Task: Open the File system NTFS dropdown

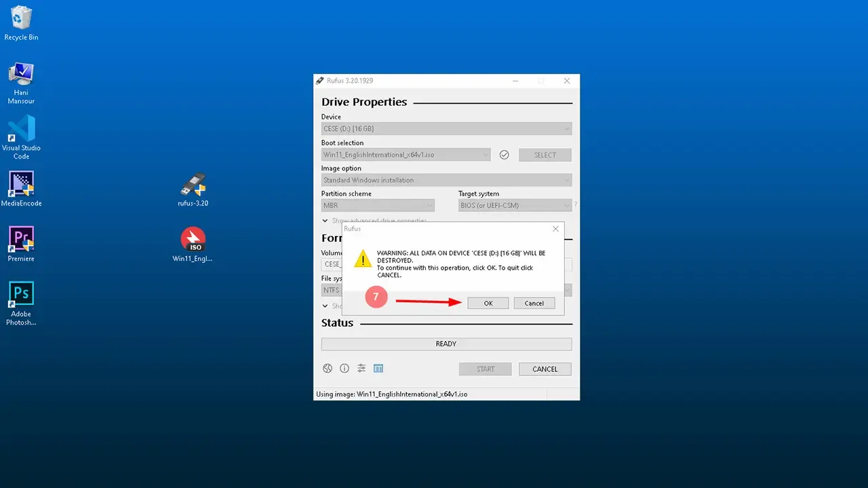Action: [332, 290]
